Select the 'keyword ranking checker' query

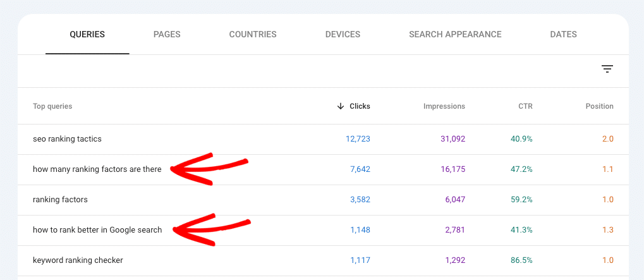[78, 260]
